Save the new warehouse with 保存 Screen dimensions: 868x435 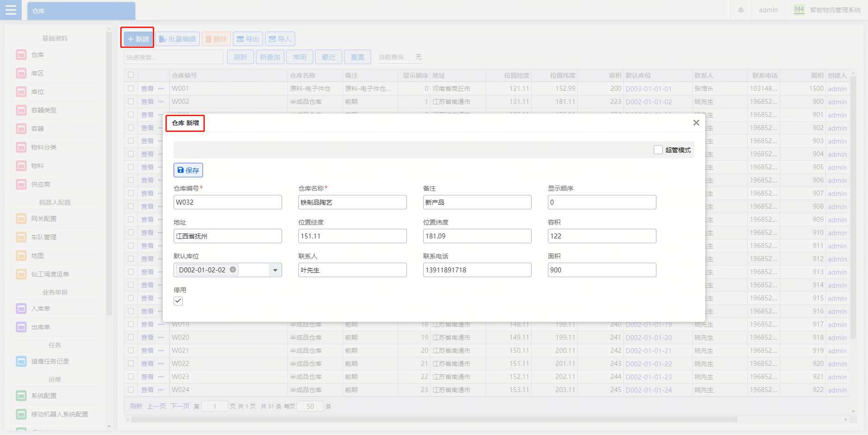(188, 170)
